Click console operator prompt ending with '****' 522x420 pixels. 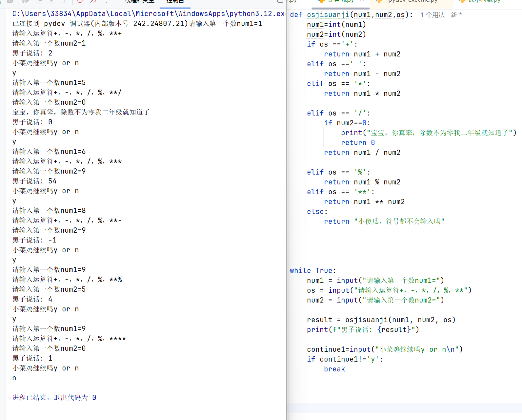pos(69,339)
